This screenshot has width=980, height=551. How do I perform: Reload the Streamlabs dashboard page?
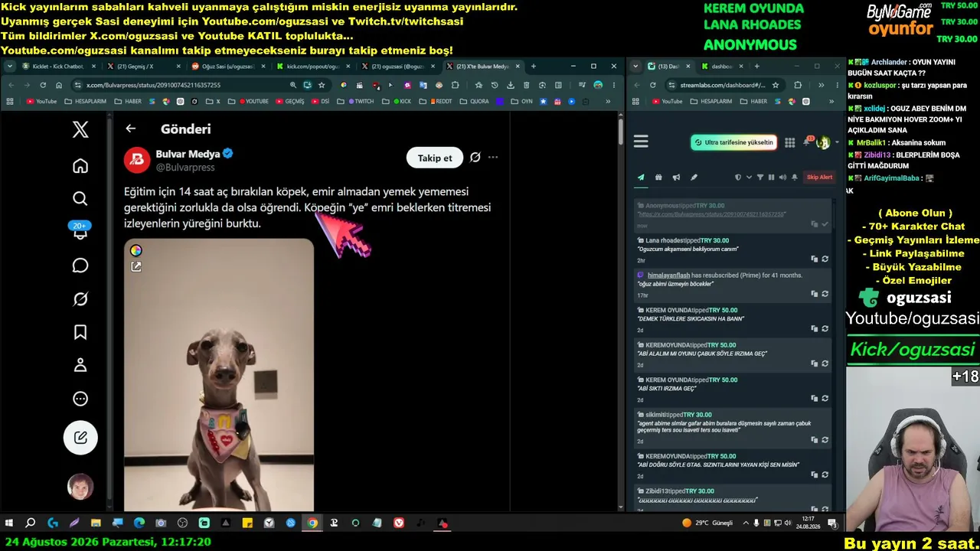coord(653,85)
